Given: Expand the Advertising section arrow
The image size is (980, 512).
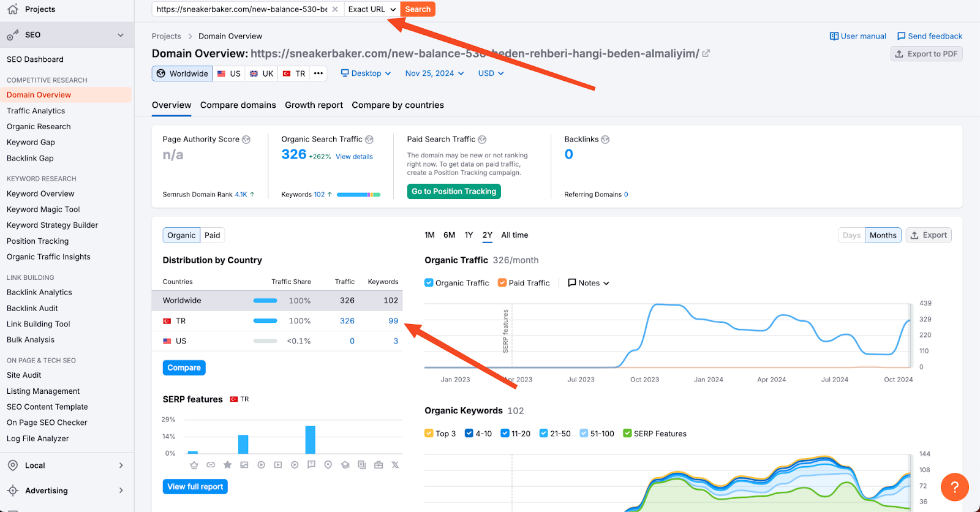Looking at the screenshot, I should pos(121,491).
